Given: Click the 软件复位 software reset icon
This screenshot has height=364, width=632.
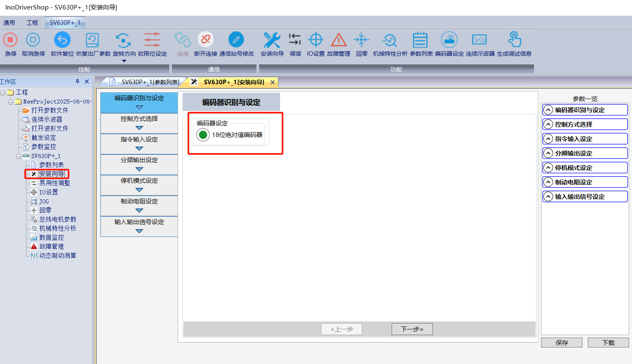Looking at the screenshot, I should pos(62,40).
